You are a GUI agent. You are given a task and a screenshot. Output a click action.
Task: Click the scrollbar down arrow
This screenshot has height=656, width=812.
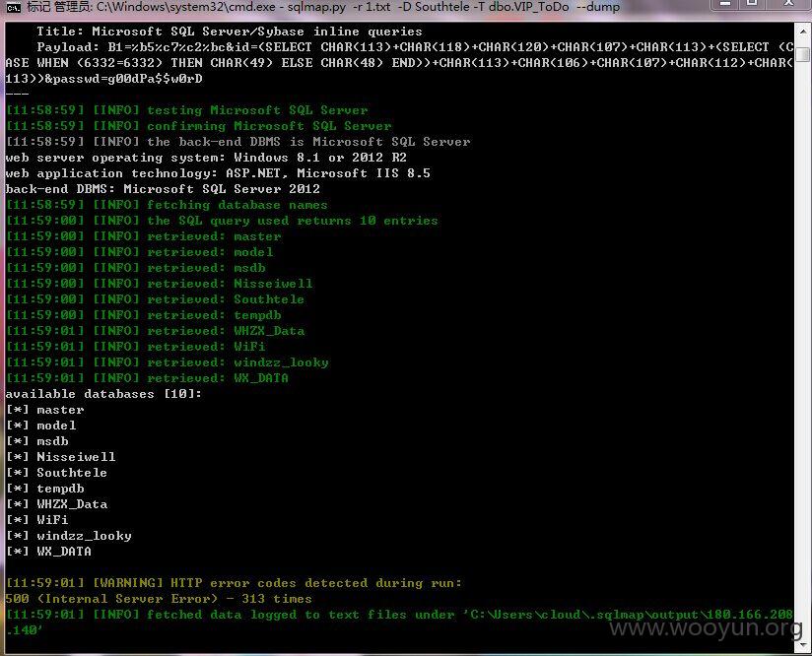pyautogui.click(x=803, y=643)
